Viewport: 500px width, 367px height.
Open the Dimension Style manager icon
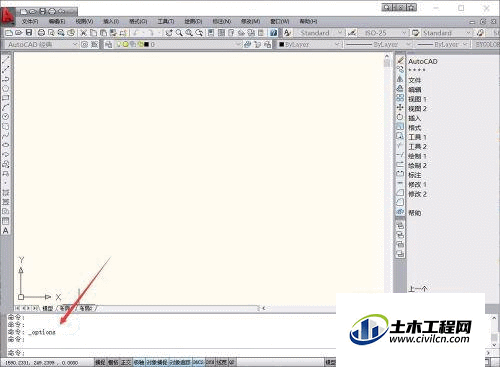click(x=352, y=33)
